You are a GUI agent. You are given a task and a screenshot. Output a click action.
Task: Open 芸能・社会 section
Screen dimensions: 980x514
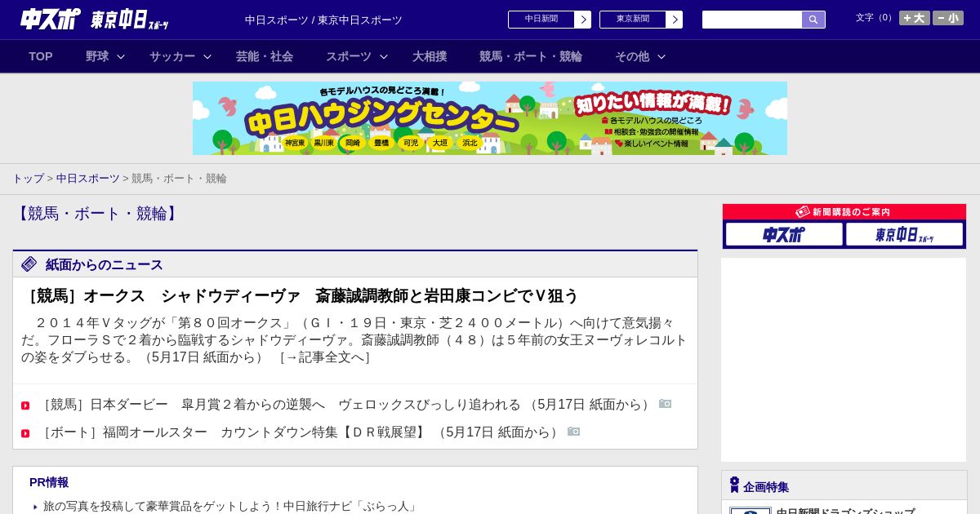[265, 56]
